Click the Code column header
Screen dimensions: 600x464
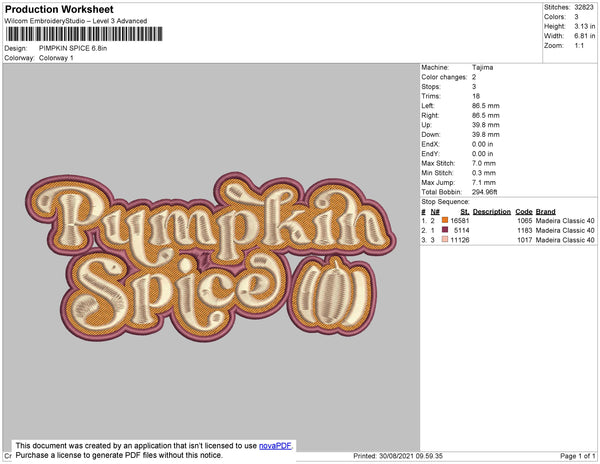coord(524,212)
